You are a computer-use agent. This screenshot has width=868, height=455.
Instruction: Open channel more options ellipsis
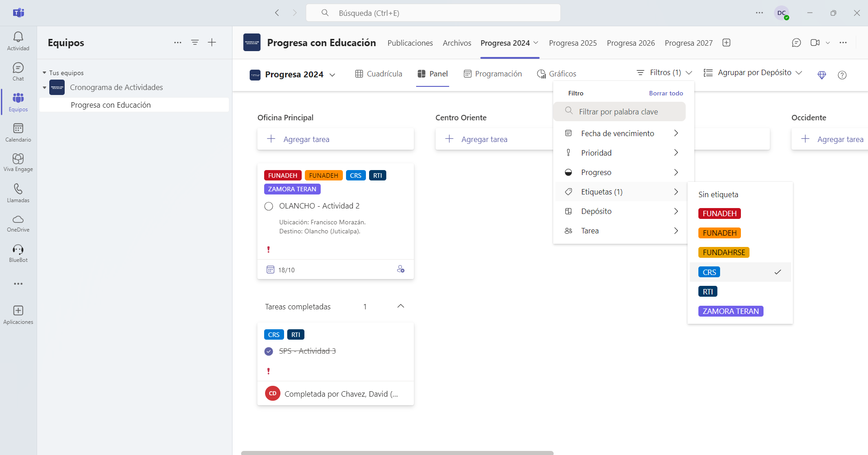click(x=843, y=43)
